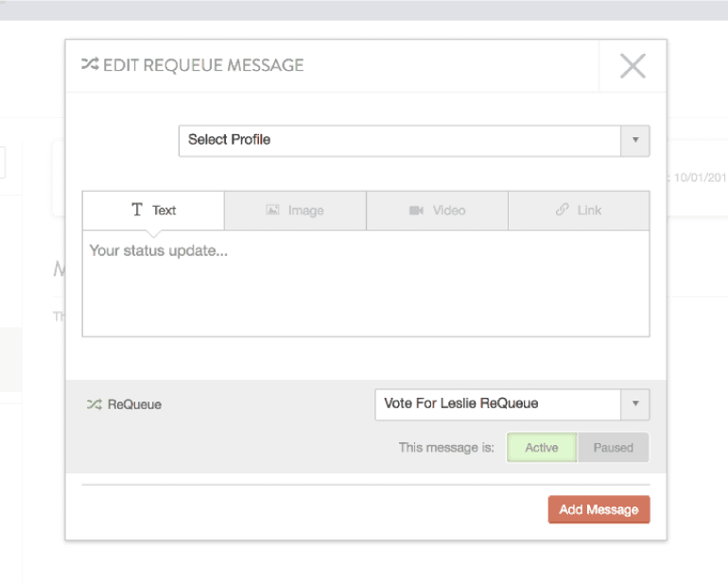Open the Vote For Leslie ReQueue dropdown
The height and width of the screenshot is (583, 728).
(x=497, y=403)
